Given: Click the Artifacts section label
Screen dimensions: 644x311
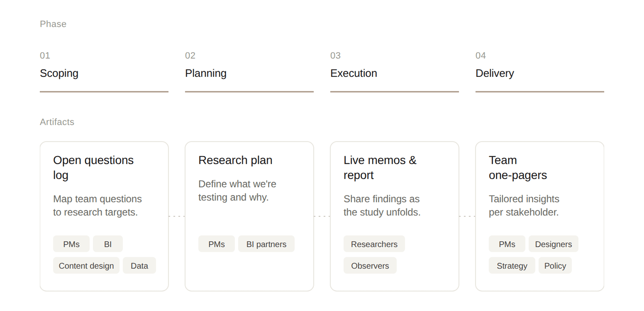Looking at the screenshot, I should [57, 122].
